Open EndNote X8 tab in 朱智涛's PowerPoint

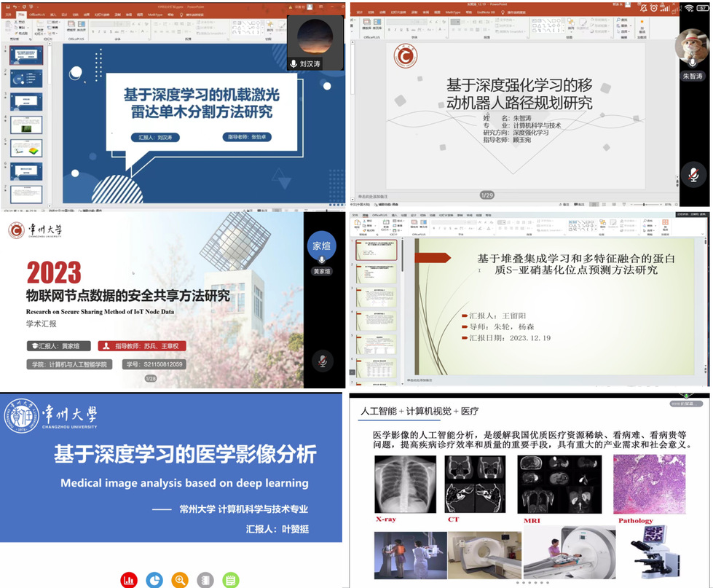(486, 12)
